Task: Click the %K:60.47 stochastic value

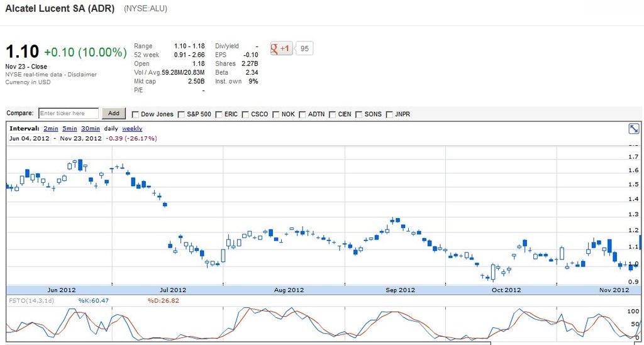Action: (x=94, y=300)
